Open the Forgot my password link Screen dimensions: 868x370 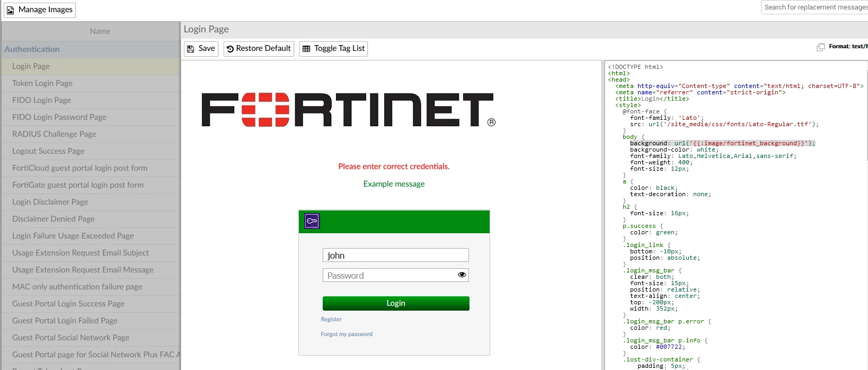pyautogui.click(x=347, y=334)
